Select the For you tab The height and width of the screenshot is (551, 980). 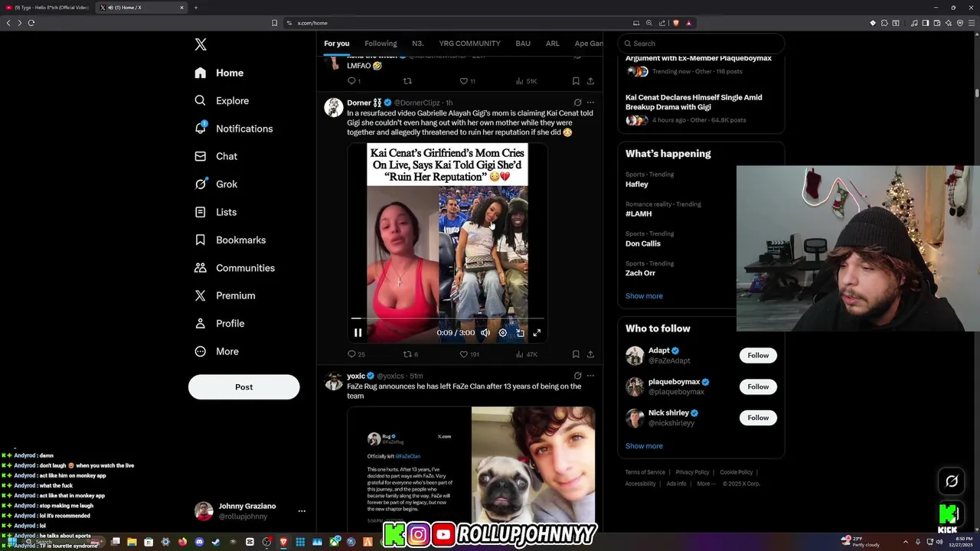click(x=336, y=44)
